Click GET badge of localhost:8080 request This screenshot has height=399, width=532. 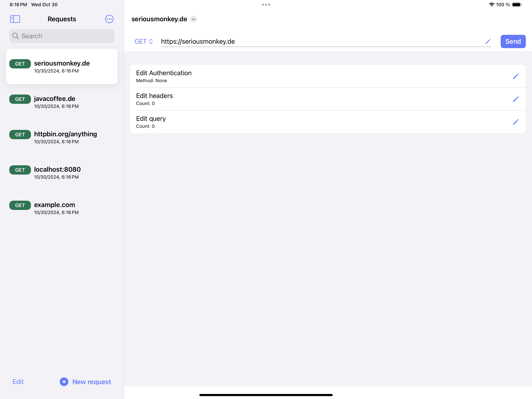click(20, 170)
